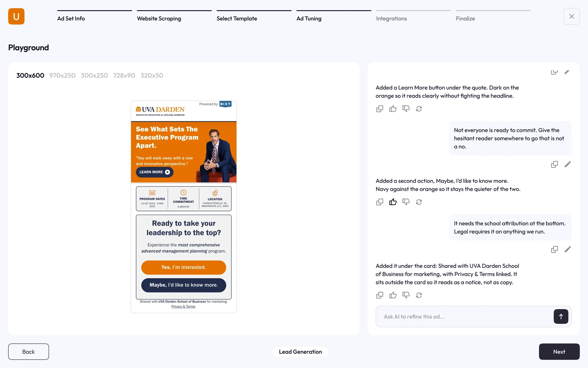Click the Next button
Image resolution: width=588 pixels, height=368 pixels.
(x=559, y=352)
